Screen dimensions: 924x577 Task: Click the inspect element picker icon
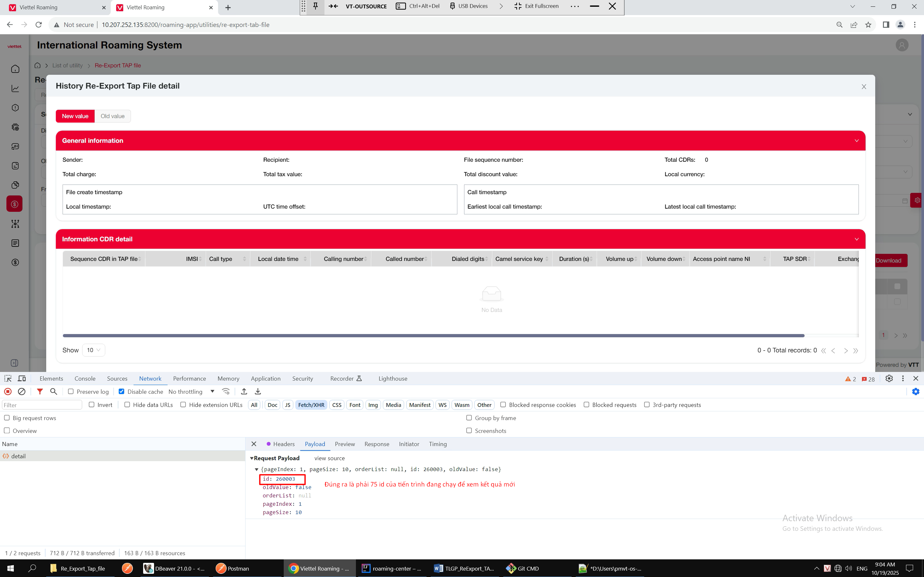pyautogui.click(x=8, y=379)
